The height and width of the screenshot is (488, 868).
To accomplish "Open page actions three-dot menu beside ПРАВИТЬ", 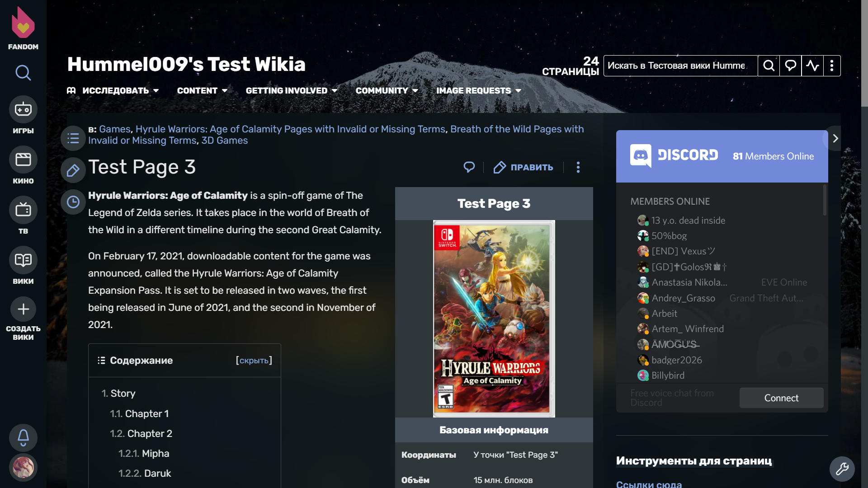I will coord(578,167).
